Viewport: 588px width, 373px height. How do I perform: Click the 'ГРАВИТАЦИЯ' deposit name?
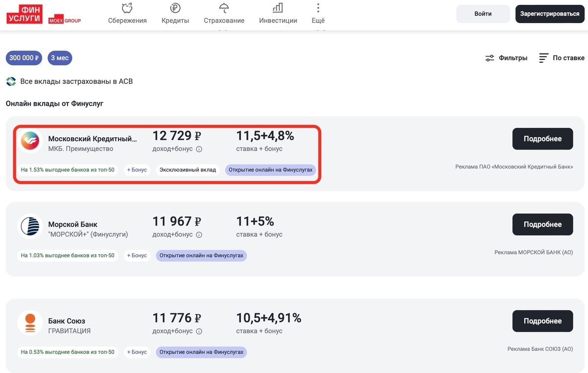pyautogui.click(x=69, y=331)
